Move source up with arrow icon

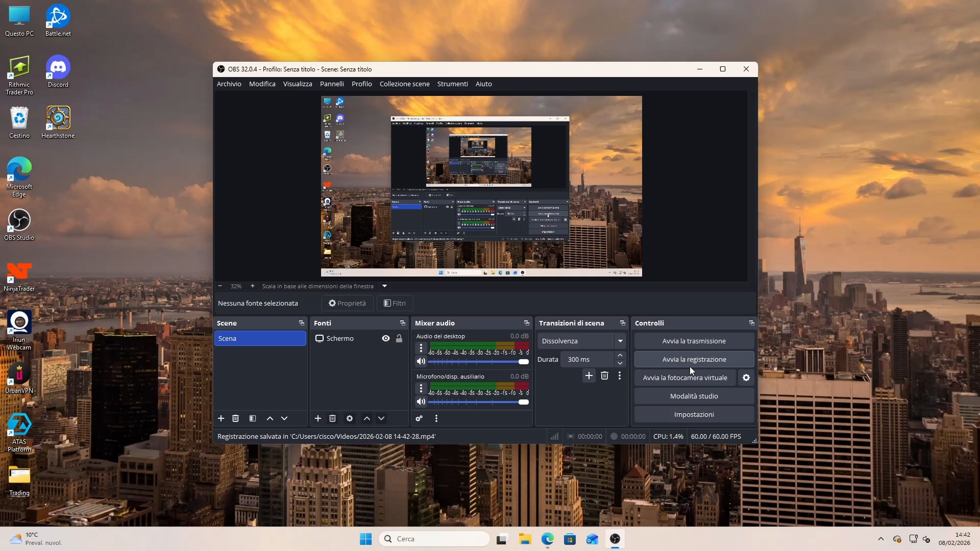[367, 418]
